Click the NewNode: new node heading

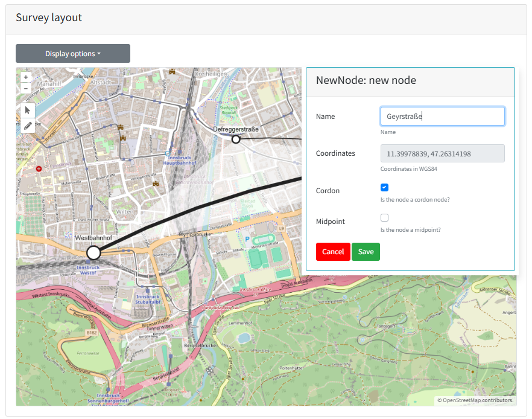pos(366,80)
